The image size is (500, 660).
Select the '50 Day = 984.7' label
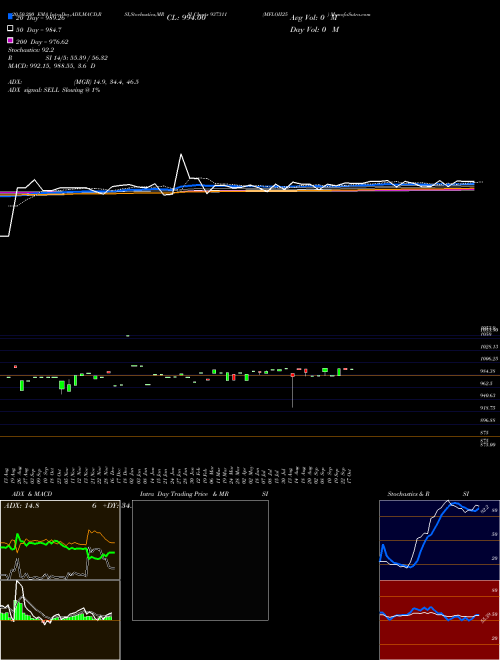[x=38, y=30]
